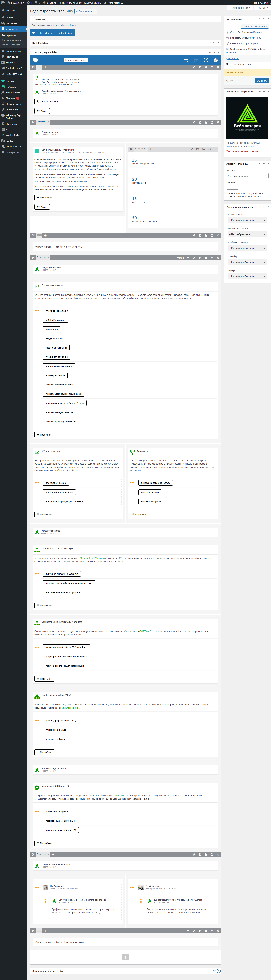271x980 pixels.
Task: Click the WordPress logo in admin bar
Action: 3,3
